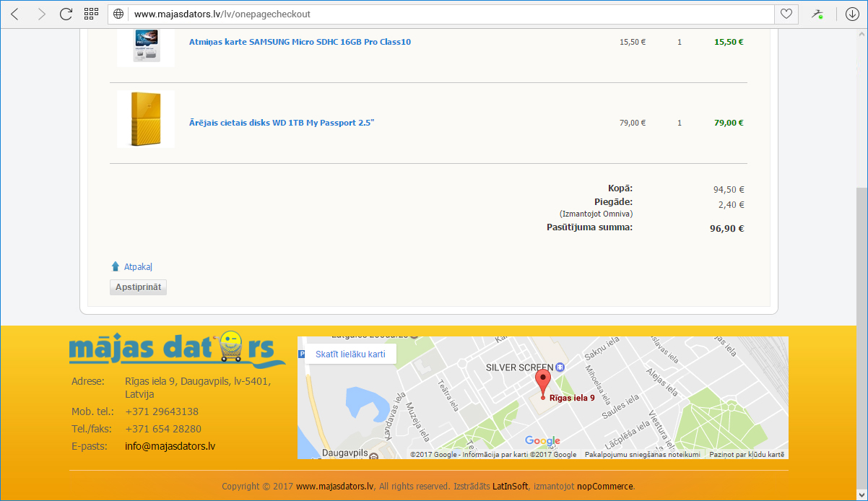Focus the browser address bar
The image size is (868, 501).
[451, 14]
